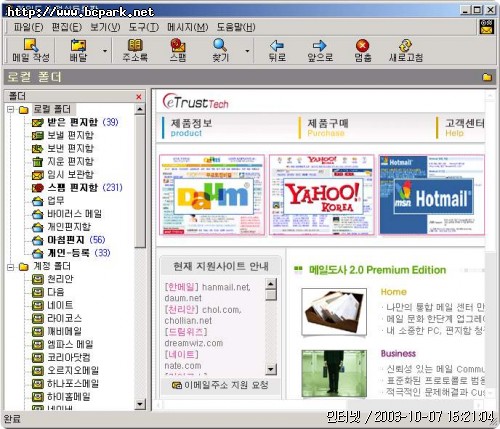500x429 pixels.
Task: Open the 도움말(H) menu
Action: [x=236, y=27]
